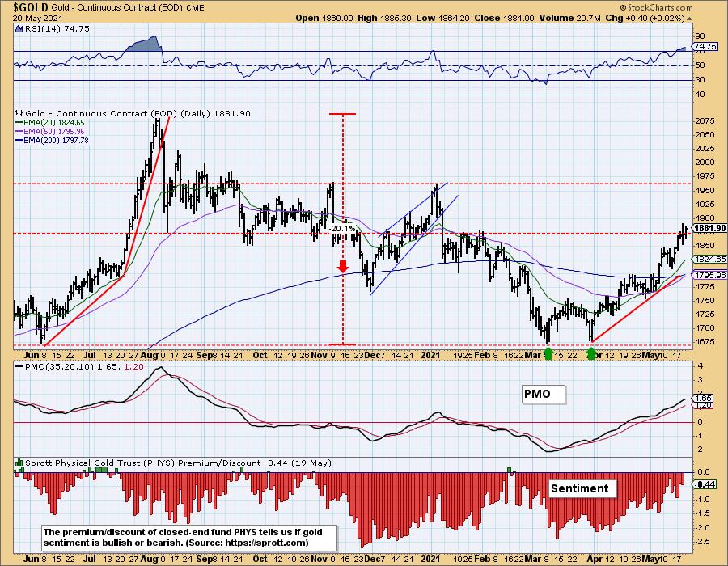
Task: Click the 1881.90 current price tag
Action: (709, 228)
